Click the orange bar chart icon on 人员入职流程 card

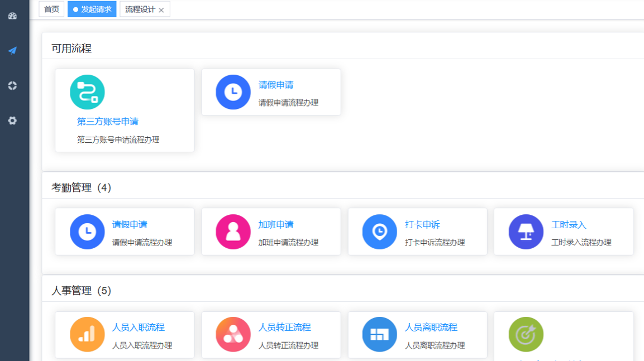pyautogui.click(x=87, y=335)
